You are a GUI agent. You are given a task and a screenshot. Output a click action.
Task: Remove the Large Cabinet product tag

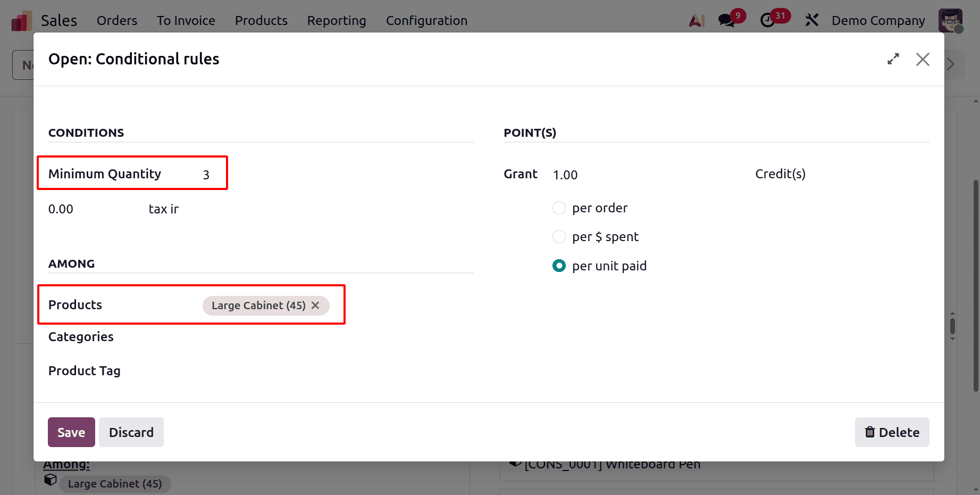(315, 306)
